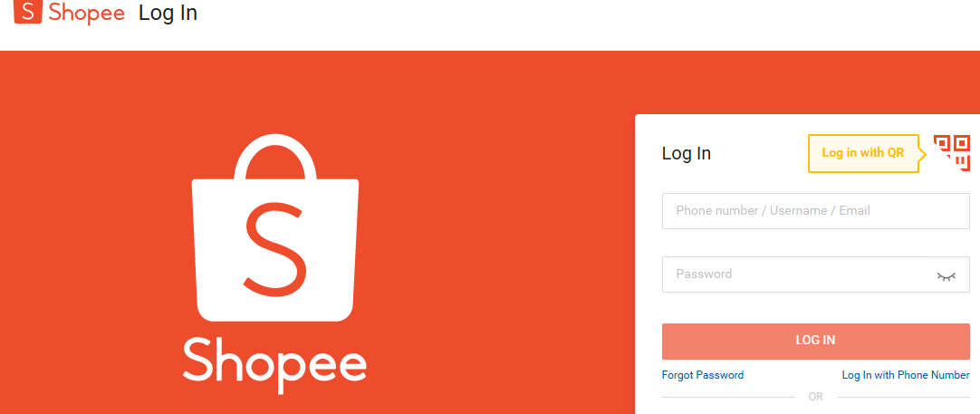980x414 pixels.
Task: Click the Shopee text in the header
Action: (87, 13)
